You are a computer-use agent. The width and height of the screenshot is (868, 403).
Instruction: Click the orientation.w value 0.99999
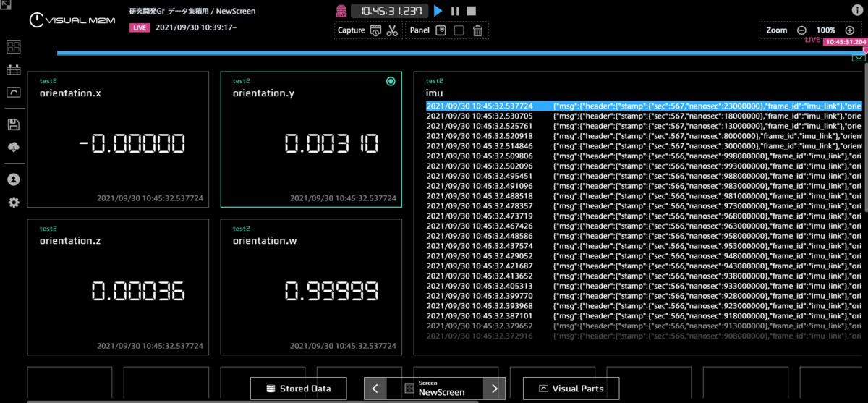coord(331,292)
